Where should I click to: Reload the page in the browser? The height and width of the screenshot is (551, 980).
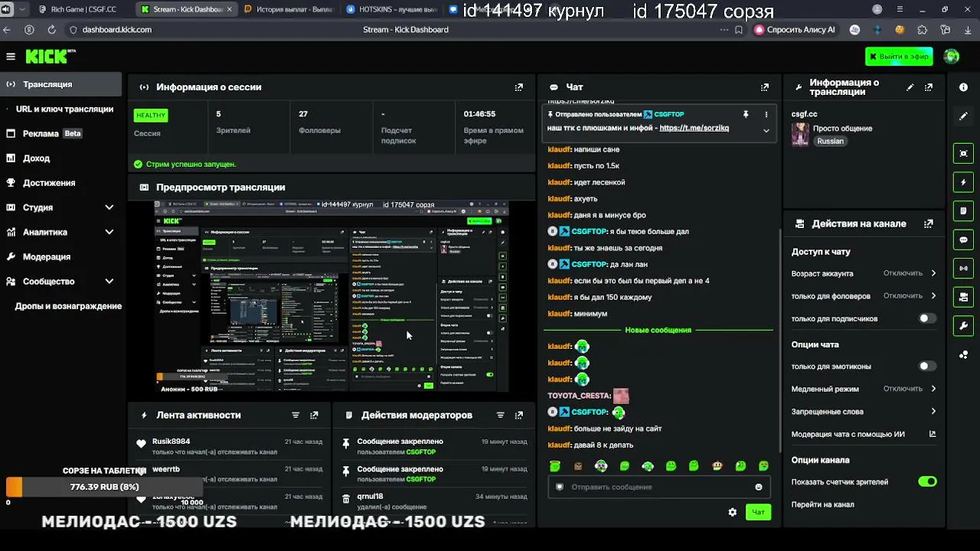tap(51, 30)
